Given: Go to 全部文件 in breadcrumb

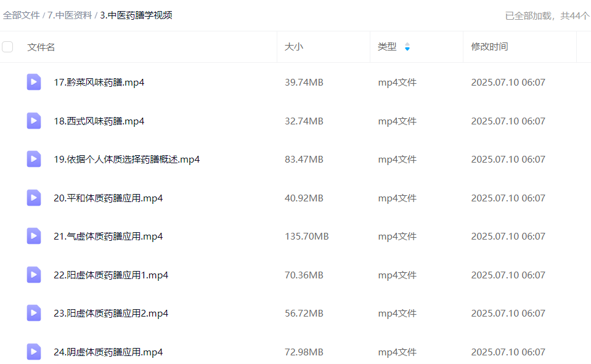Looking at the screenshot, I should pyautogui.click(x=22, y=15).
